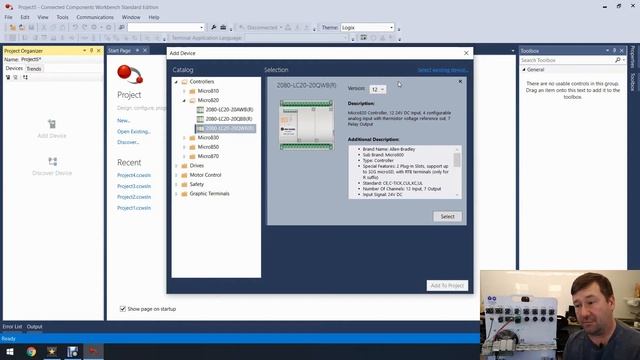Open the Help menu
The image size is (640, 360).
pyautogui.click(x=154, y=17)
